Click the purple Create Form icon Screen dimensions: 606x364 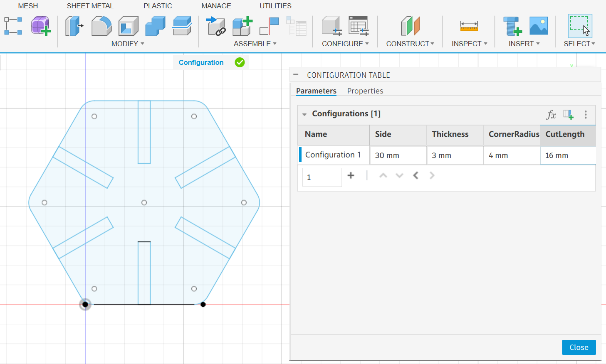pyautogui.click(x=41, y=26)
